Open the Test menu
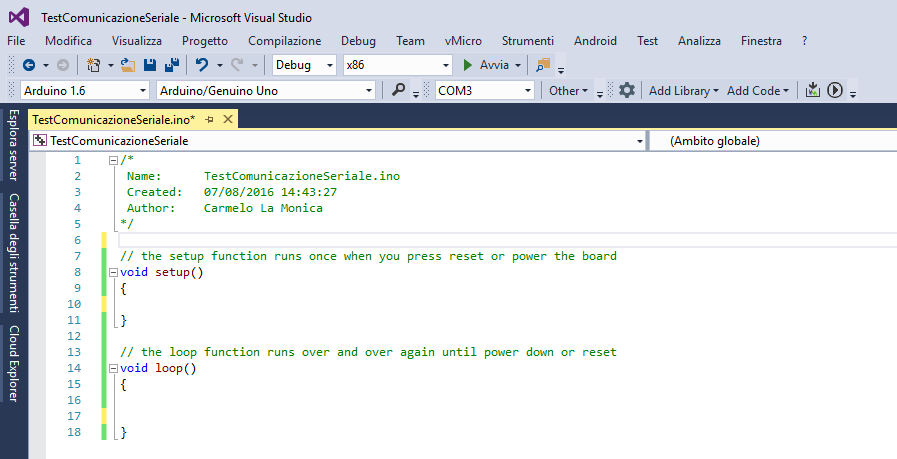The height and width of the screenshot is (459, 897). click(x=648, y=41)
